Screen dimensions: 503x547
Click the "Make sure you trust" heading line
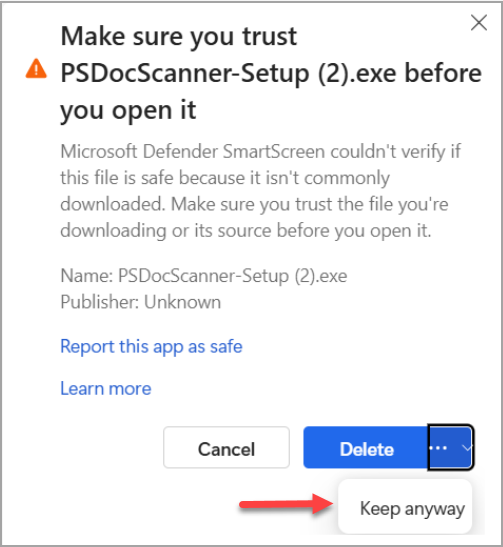click(x=179, y=37)
